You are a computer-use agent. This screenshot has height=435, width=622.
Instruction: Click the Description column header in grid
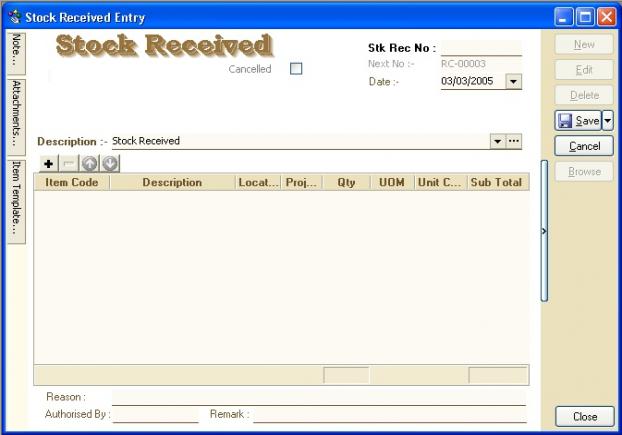(x=172, y=182)
